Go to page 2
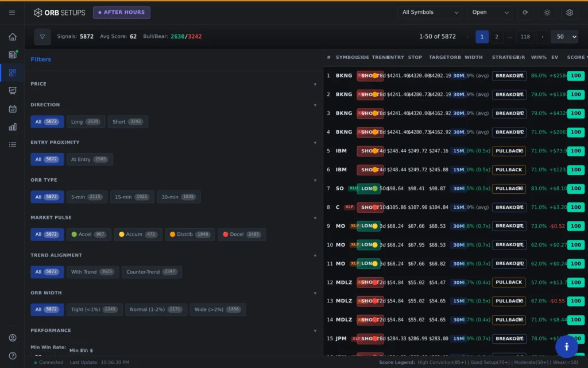The width and height of the screenshot is (588, 368). click(x=497, y=37)
